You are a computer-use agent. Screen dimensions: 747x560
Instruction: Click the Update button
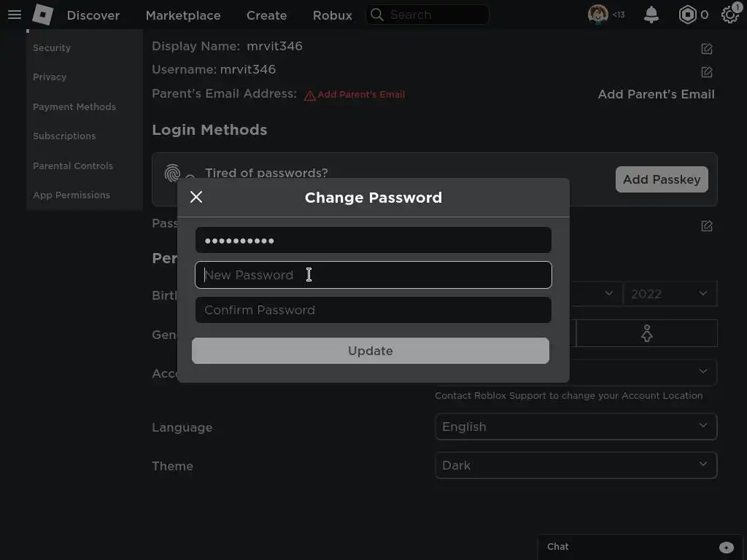(x=371, y=351)
